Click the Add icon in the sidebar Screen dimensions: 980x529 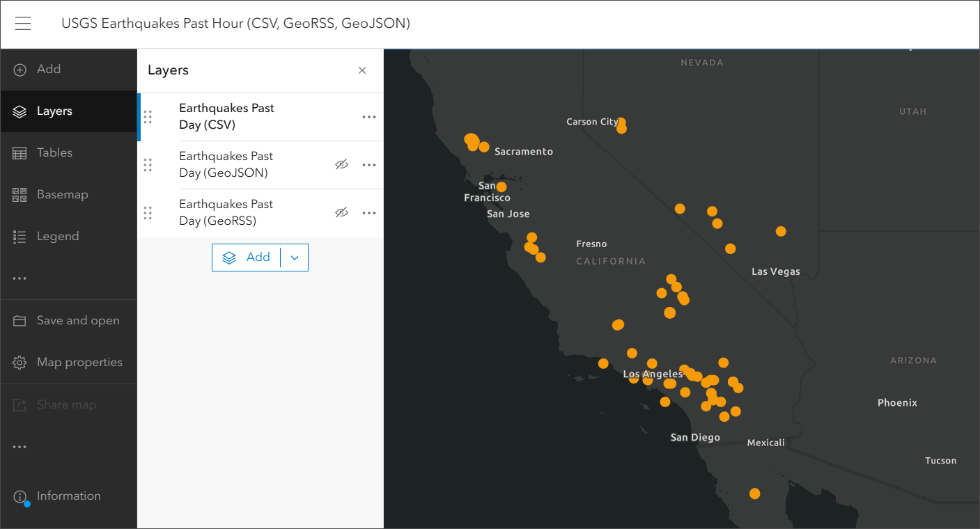20,70
